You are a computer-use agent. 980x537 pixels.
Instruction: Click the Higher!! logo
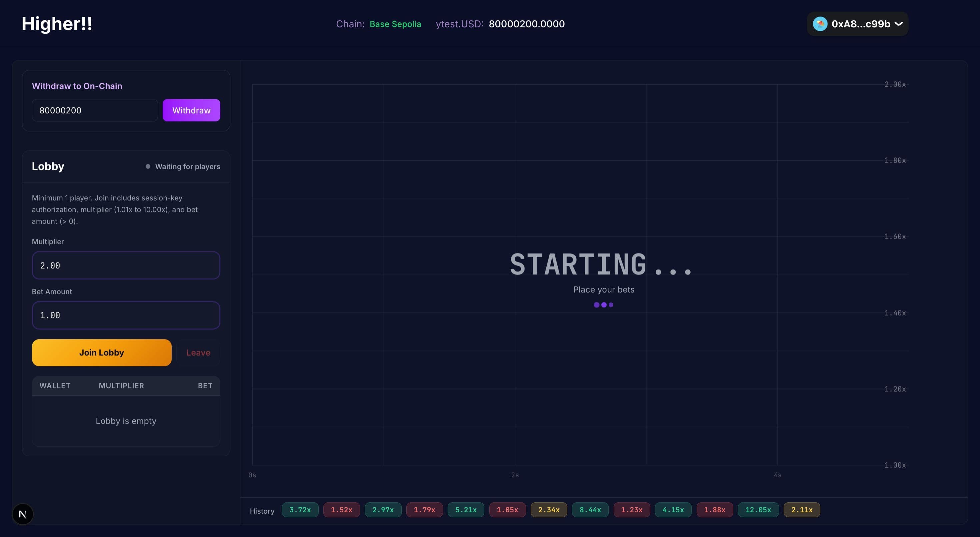pyautogui.click(x=56, y=23)
